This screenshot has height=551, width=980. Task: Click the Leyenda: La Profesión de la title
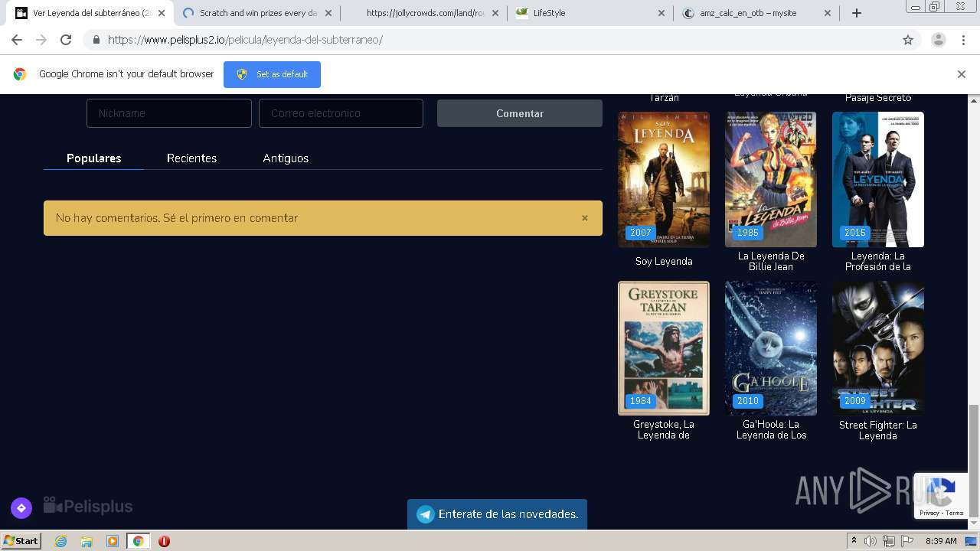[878, 262]
